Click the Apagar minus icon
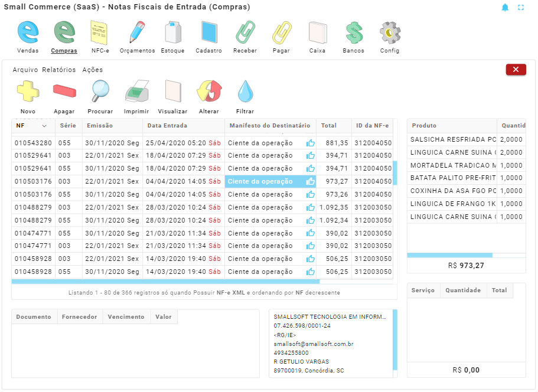 (x=64, y=93)
